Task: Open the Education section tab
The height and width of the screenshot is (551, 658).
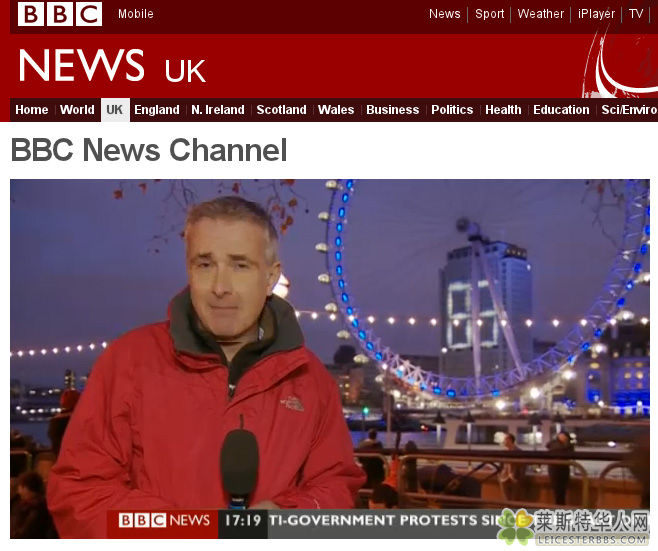Action: [x=561, y=110]
